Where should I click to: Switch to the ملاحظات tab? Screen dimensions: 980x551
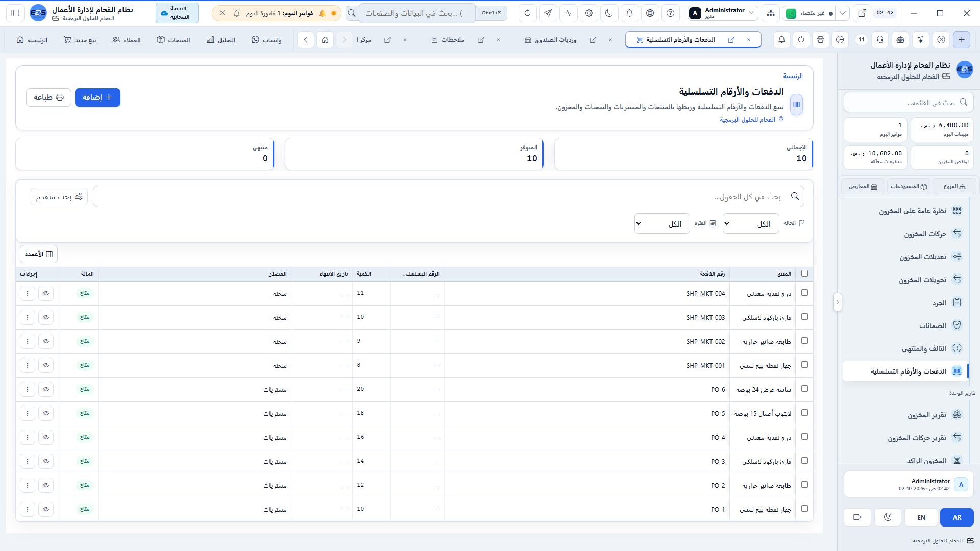(448, 40)
